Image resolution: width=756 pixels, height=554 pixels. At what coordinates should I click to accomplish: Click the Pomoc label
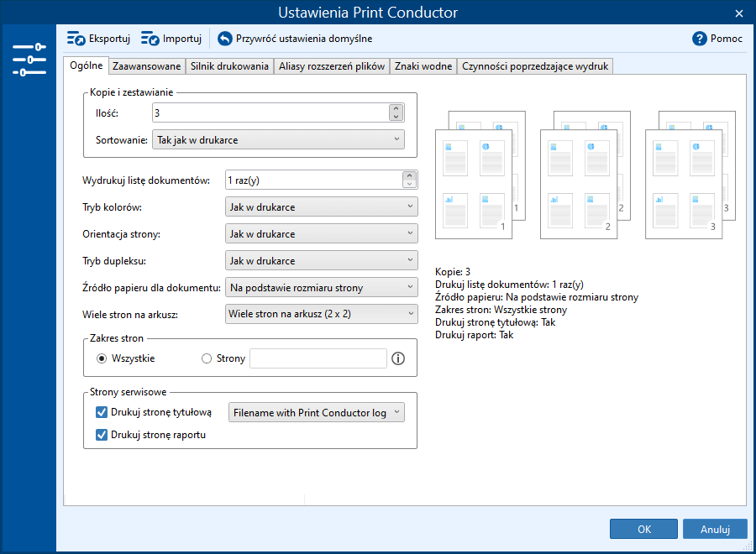click(x=726, y=39)
